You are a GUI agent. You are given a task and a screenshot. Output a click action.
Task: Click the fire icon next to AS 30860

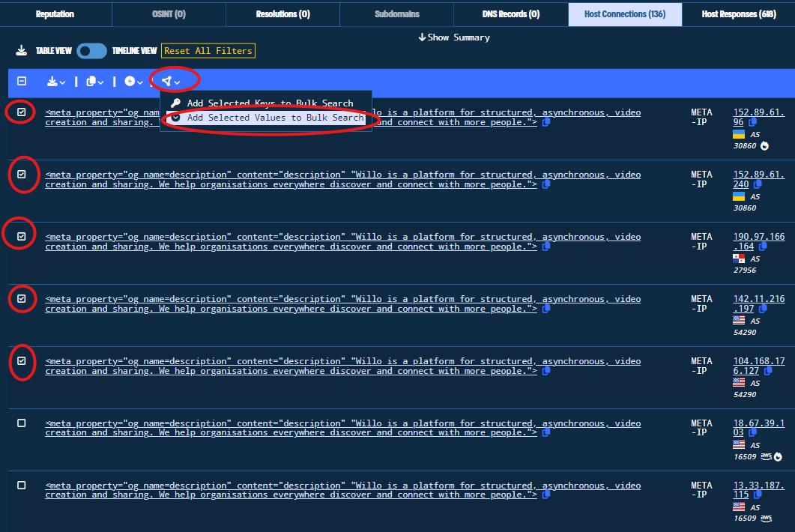click(764, 146)
